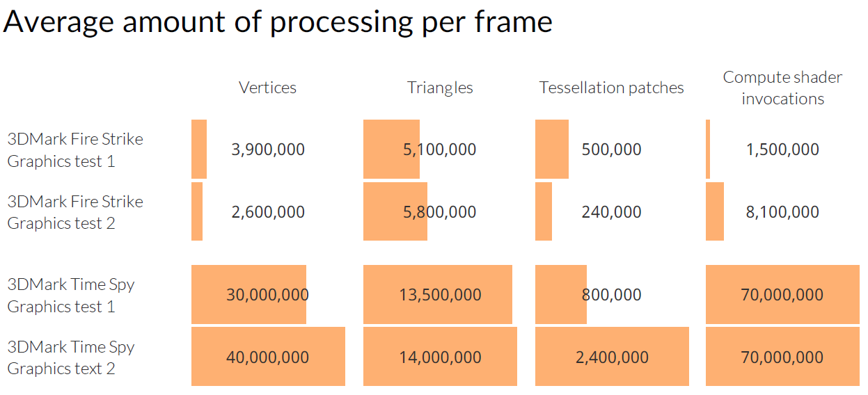
Task: Click the 'Average amount of processing per frame' title
Action: 278,22
